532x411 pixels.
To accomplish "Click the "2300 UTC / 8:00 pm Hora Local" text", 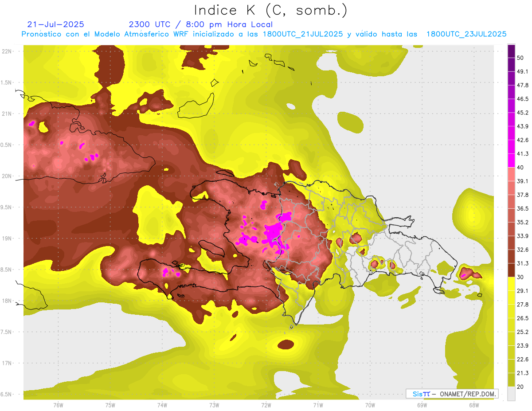I will [x=201, y=24].
